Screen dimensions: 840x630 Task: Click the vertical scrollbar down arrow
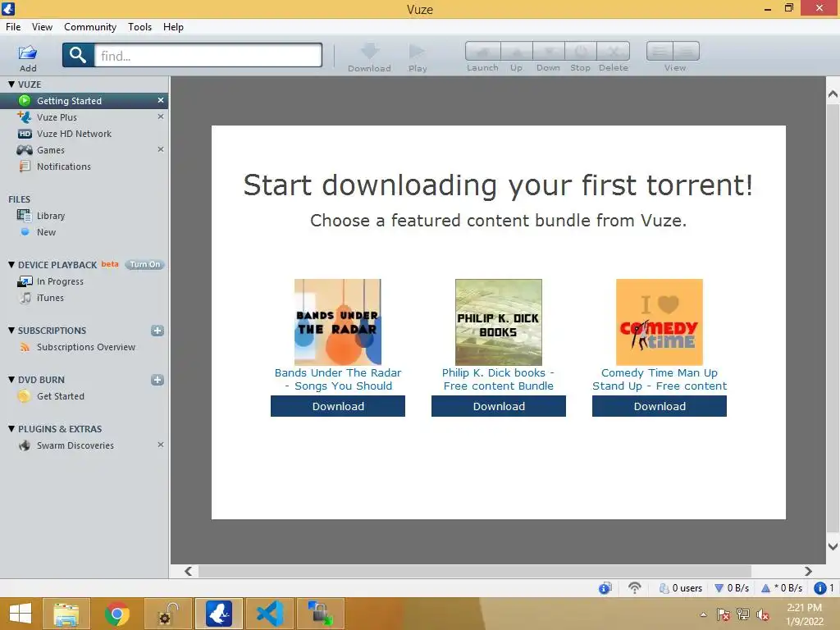coord(833,547)
